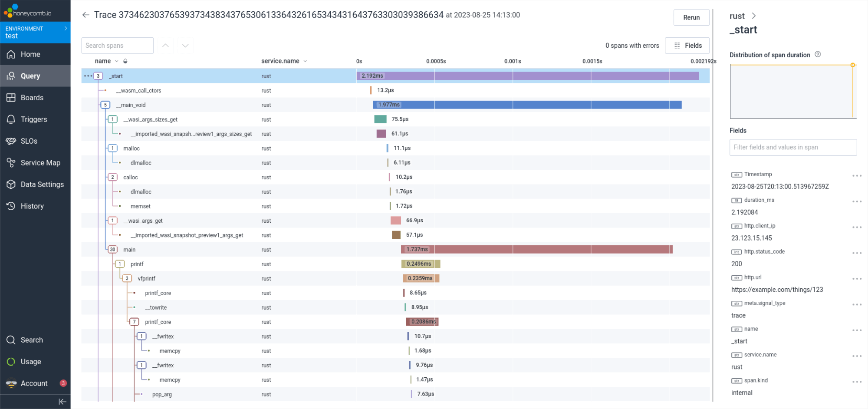The height and width of the screenshot is (409, 868).
Task: Open the SLOs section
Action: [29, 141]
